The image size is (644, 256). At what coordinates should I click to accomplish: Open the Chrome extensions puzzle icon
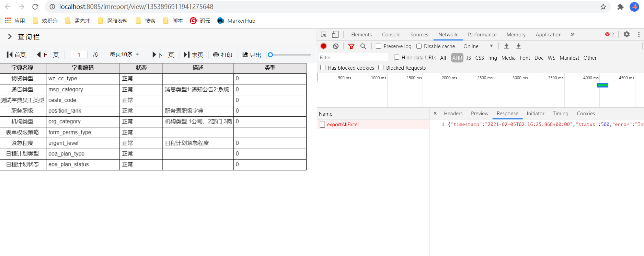click(620, 7)
